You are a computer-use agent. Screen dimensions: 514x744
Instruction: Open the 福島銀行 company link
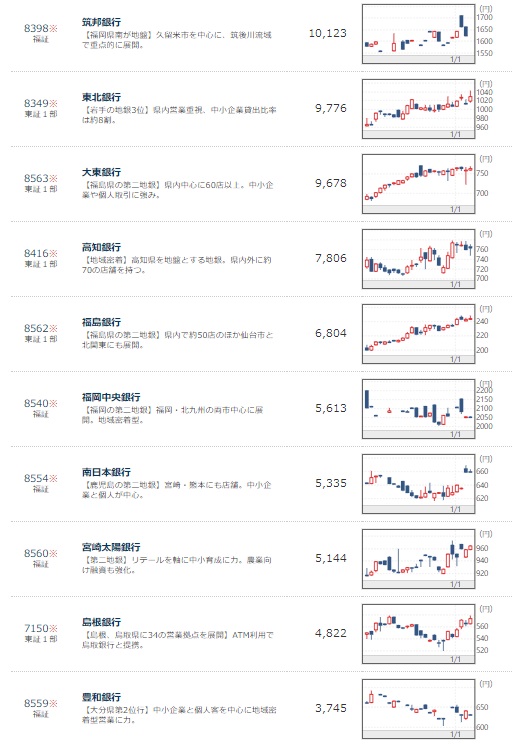point(101,322)
